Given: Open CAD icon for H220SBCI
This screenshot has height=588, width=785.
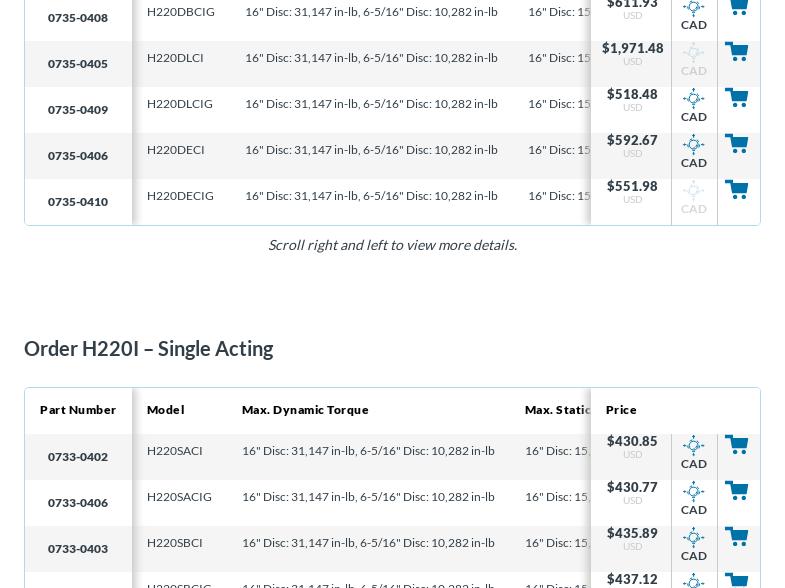Looking at the screenshot, I should 693,545.
